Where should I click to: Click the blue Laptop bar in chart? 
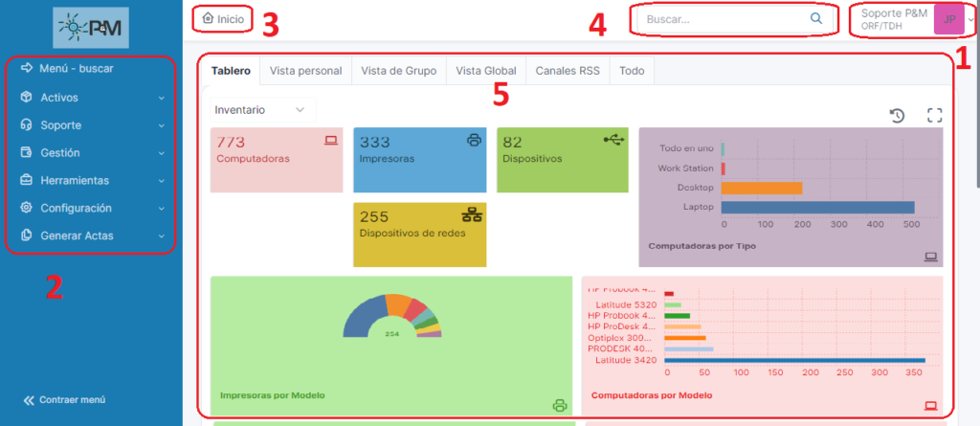(818, 207)
